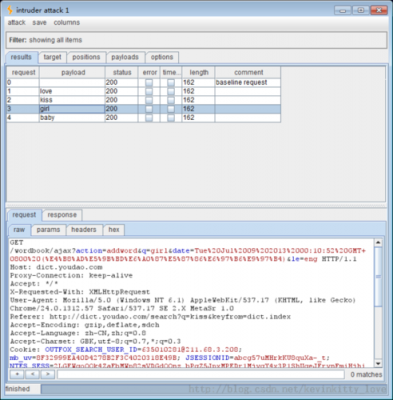The width and height of the screenshot is (393, 400).
Task: Toggle timeout checkbox in girl row
Action: click(171, 109)
